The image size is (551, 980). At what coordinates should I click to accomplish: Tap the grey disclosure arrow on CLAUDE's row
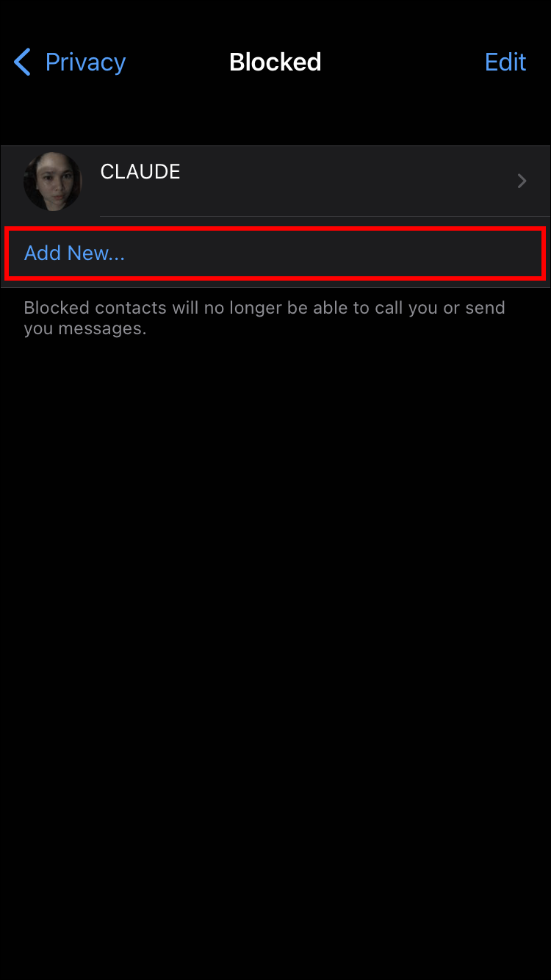pyautogui.click(x=522, y=181)
